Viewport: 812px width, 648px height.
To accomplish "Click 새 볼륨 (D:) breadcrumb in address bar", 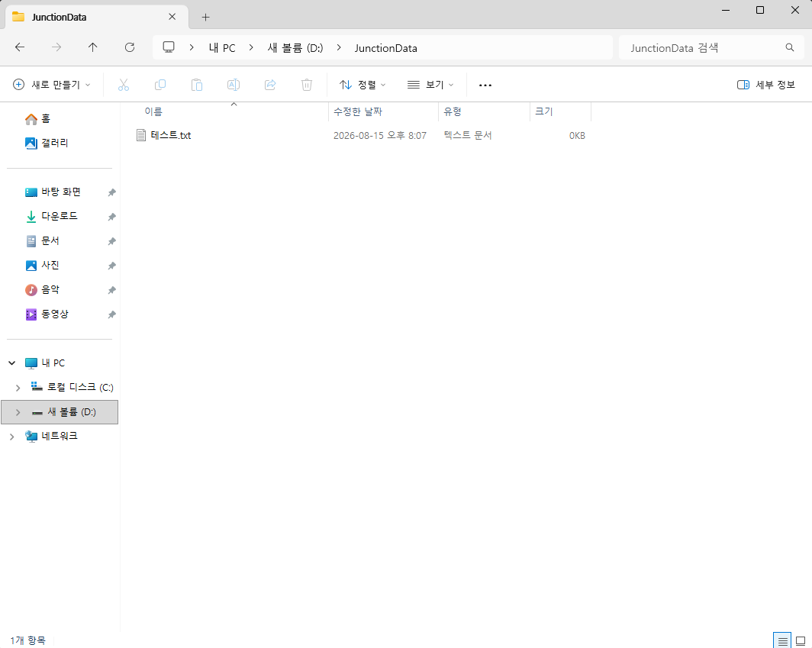I will pyautogui.click(x=295, y=48).
